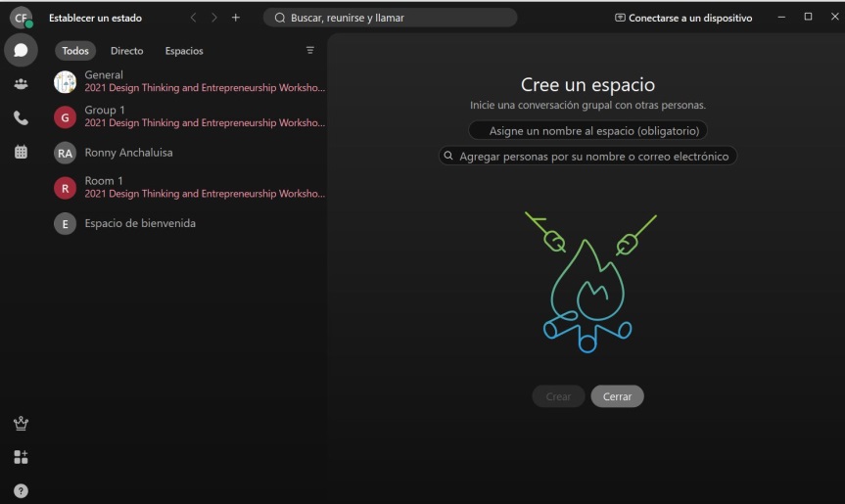This screenshot has height=504, width=845.
Task: Click the Agregar personas search field
Action: (587, 157)
